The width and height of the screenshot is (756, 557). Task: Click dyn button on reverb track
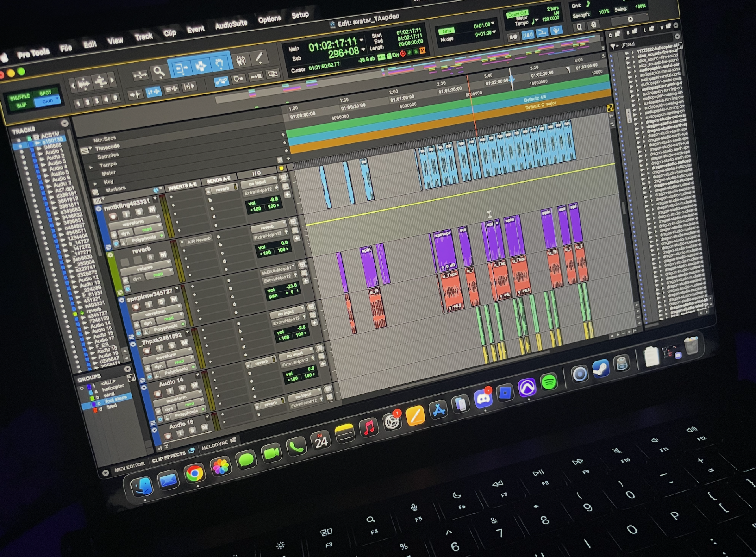click(137, 278)
